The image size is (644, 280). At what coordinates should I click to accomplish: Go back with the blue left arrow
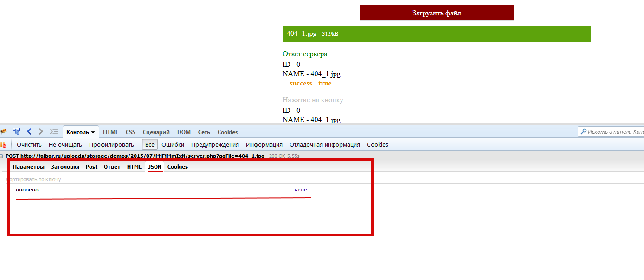[x=29, y=132]
